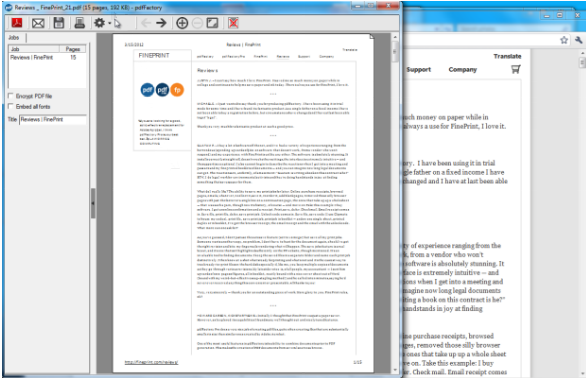Select the Jobs tab
Image resolution: width=586 pixels, height=378 pixels.
(14, 37)
